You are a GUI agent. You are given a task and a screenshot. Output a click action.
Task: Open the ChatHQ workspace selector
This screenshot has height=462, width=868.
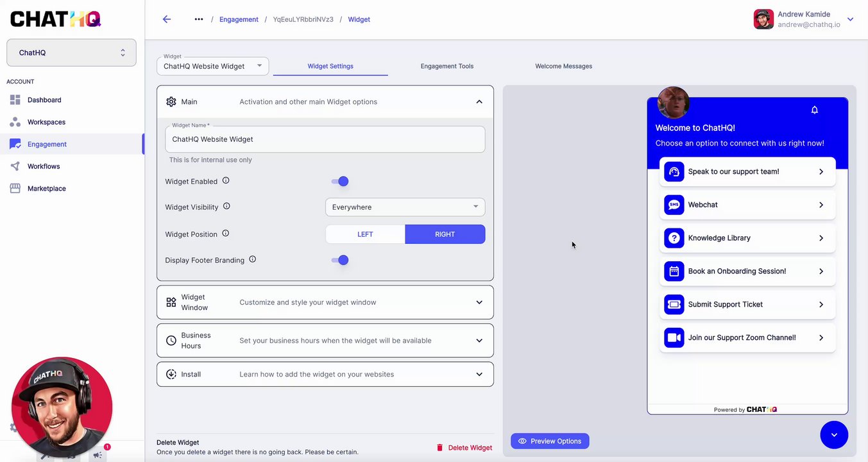coord(71,53)
